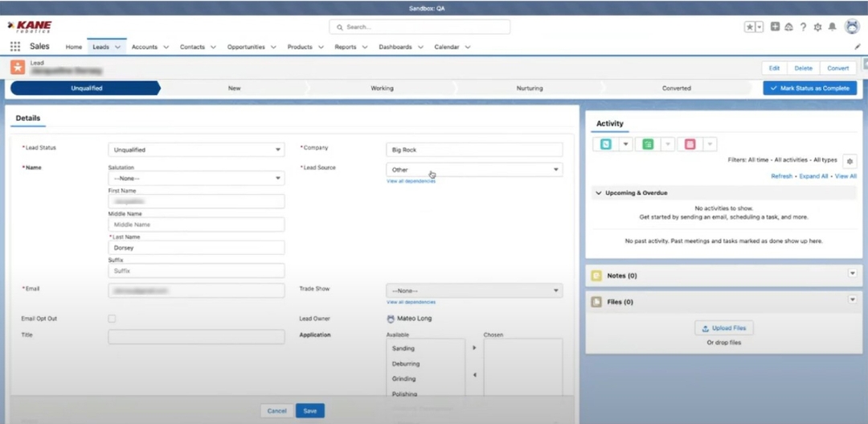Click the user avatar profile icon
868x424 pixels.
852,27
